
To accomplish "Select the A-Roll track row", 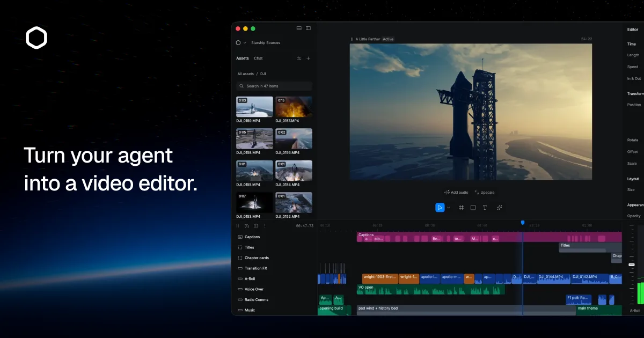I will pos(274,279).
